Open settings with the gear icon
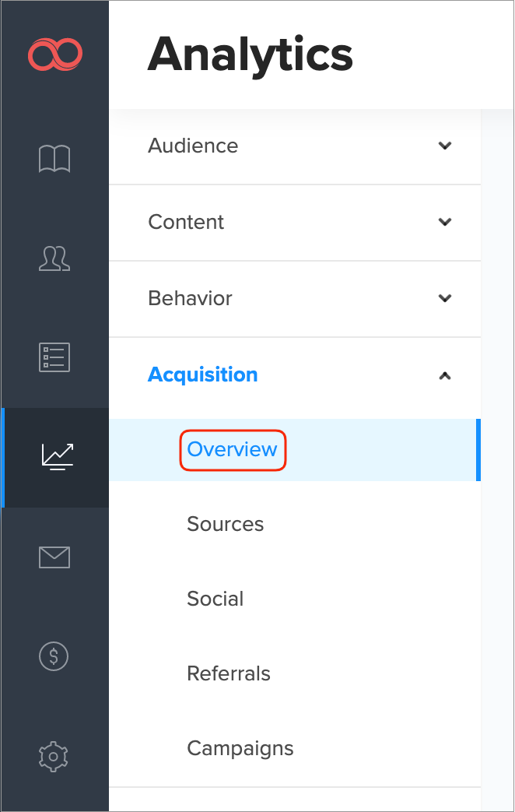 coord(54,756)
